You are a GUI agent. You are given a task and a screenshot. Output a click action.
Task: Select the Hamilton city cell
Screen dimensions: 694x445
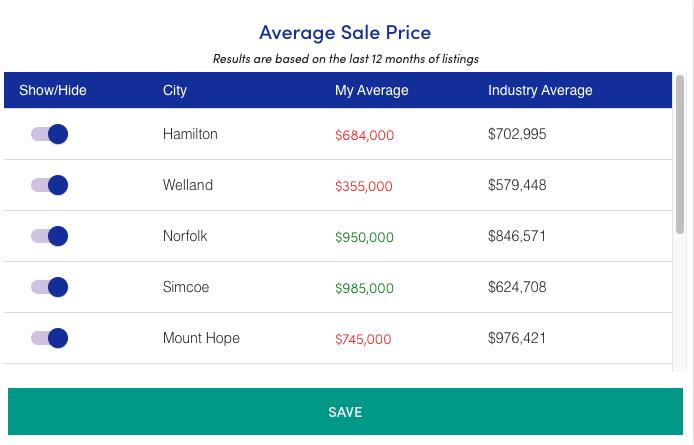click(x=190, y=134)
